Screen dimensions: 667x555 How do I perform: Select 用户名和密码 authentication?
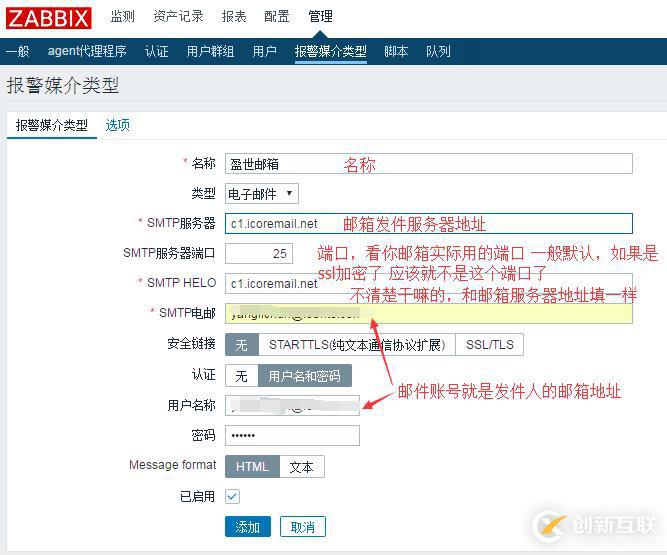tap(305, 376)
